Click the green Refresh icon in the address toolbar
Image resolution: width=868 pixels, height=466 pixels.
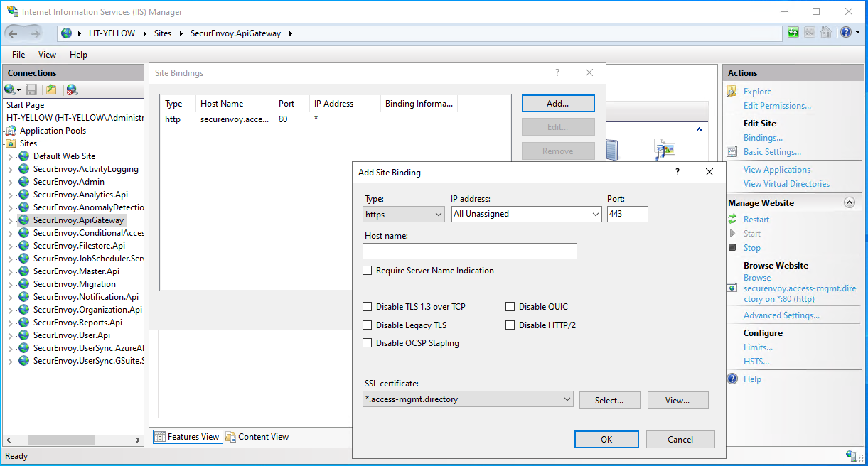(793, 32)
